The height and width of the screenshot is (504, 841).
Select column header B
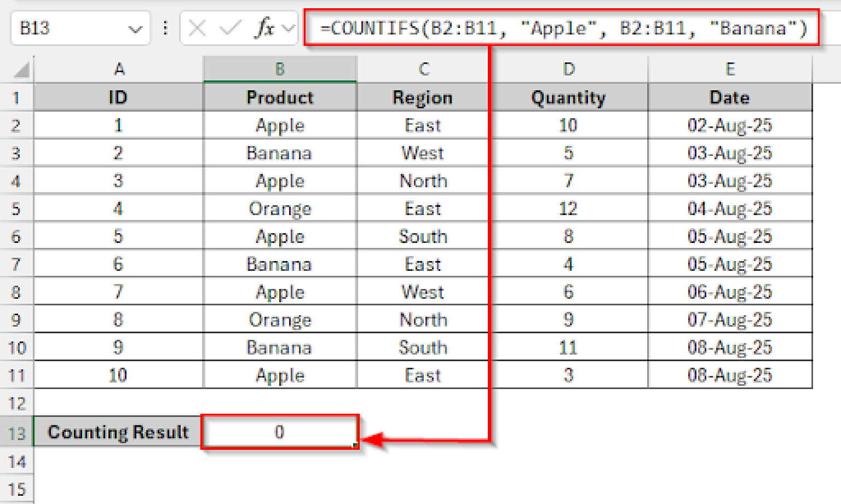click(x=280, y=69)
